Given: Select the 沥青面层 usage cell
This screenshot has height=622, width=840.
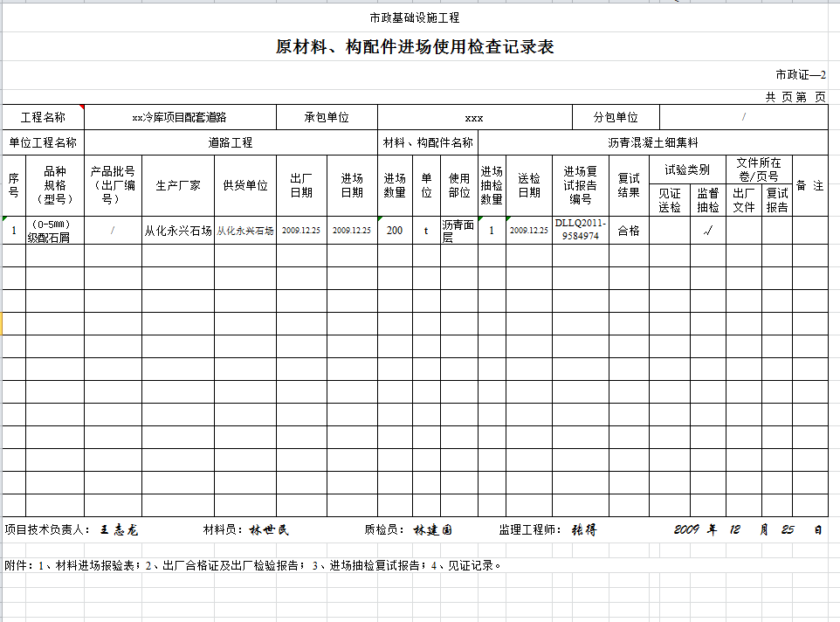Looking at the screenshot, I should (459, 231).
